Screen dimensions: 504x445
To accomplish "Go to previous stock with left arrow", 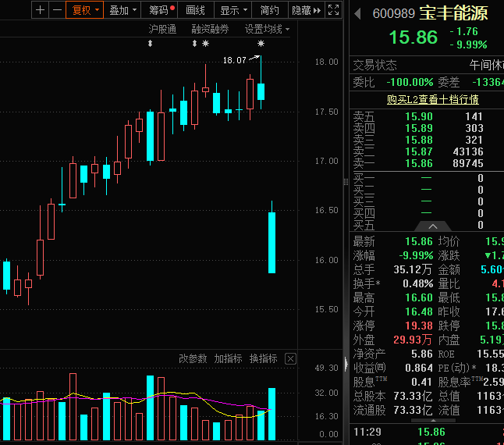I will pyautogui.click(x=357, y=13).
